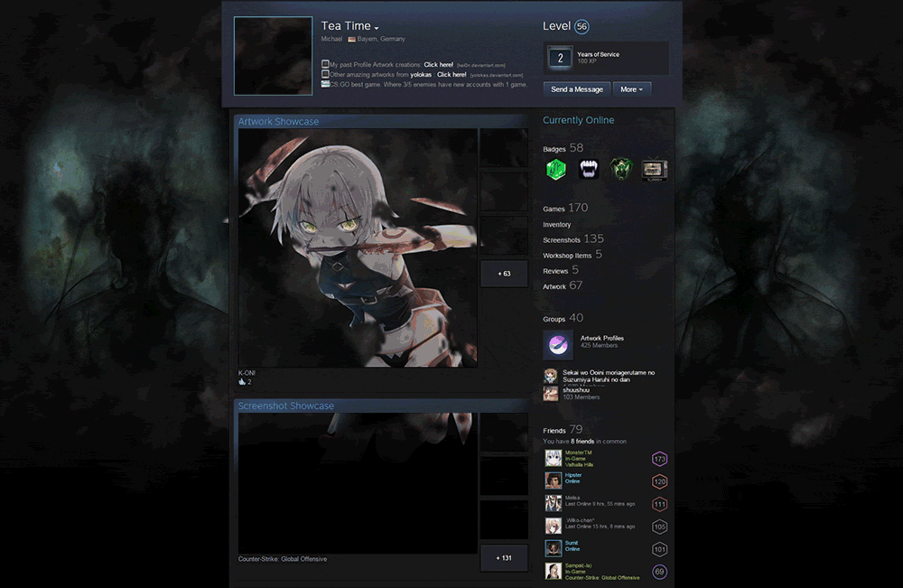This screenshot has height=588, width=903.
Task: Open the retro television badge
Action: point(655,170)
